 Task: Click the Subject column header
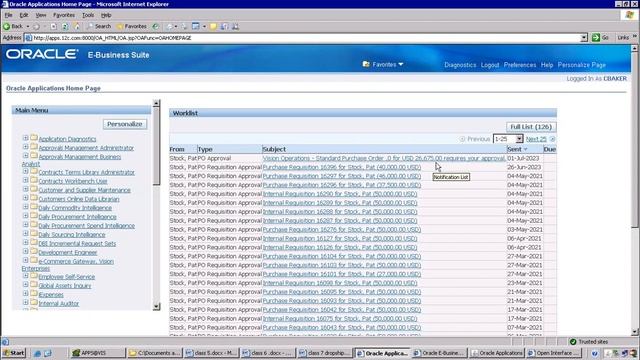click(x=274, y=149)
